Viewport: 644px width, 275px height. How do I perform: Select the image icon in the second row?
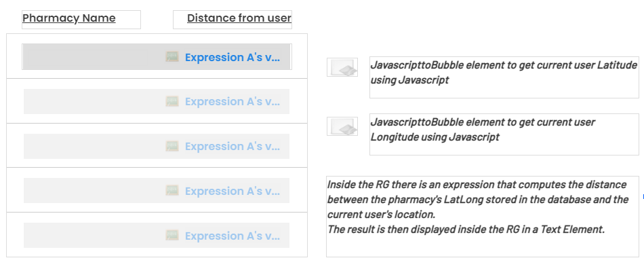pyautogui.click(x=172, y=102)
